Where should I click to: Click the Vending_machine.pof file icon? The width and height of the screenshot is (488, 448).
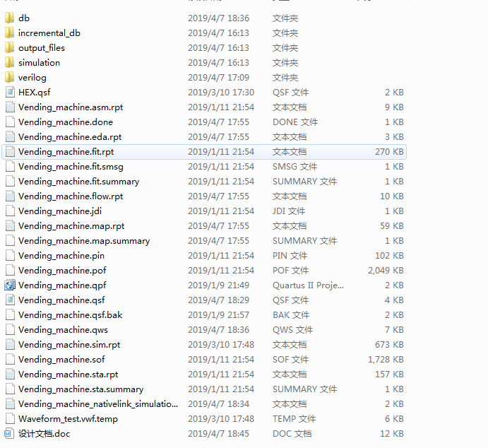[x=10, y=270]
